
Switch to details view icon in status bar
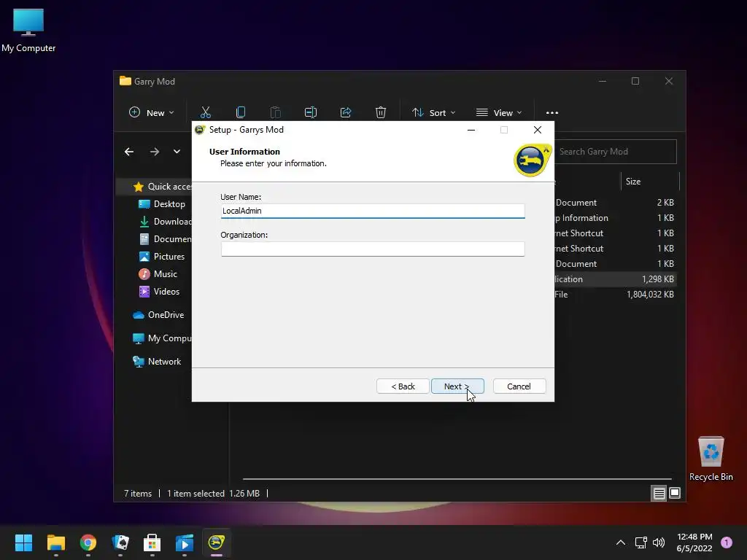pyautogui.click(x=659, y=494)
